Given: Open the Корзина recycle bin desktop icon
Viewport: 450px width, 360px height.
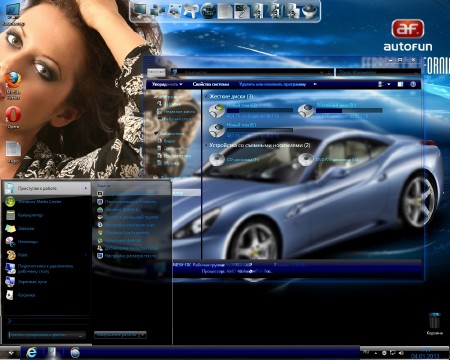Looking at the screenshot, I should pyautogui.click(x=434, y=324).
